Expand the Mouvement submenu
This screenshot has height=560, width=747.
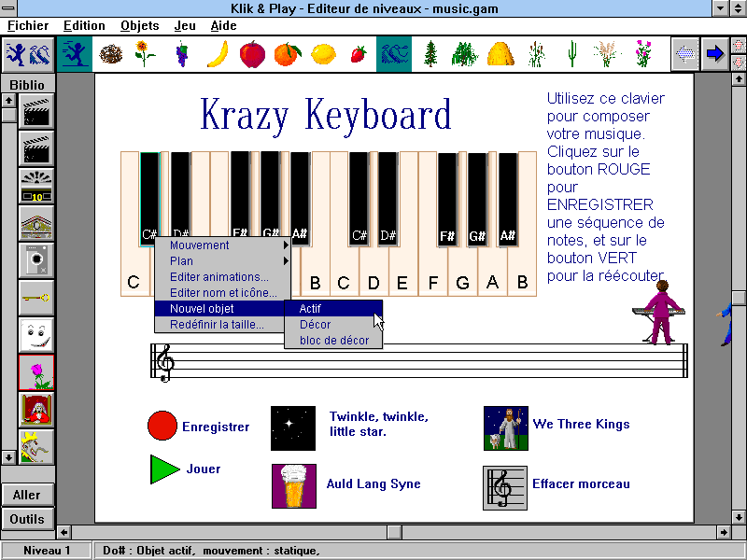pyautogui.click(x=222, y=245)
